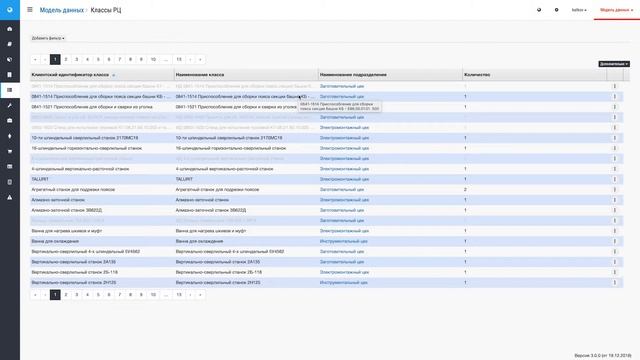Viewport: 640px width, 360px height.
Task: Open row menu for Ванна для нагрева шкивов
Action: point(615,231)
